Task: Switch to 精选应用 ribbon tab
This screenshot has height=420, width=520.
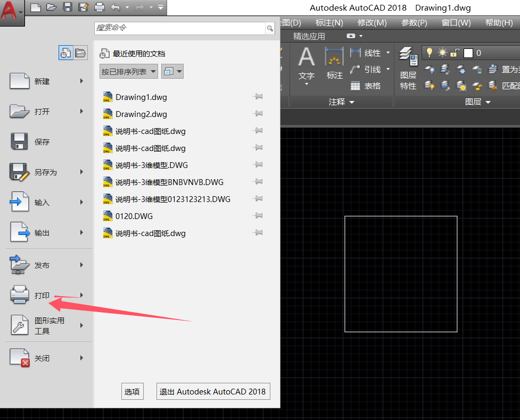Action: (309, 36)
